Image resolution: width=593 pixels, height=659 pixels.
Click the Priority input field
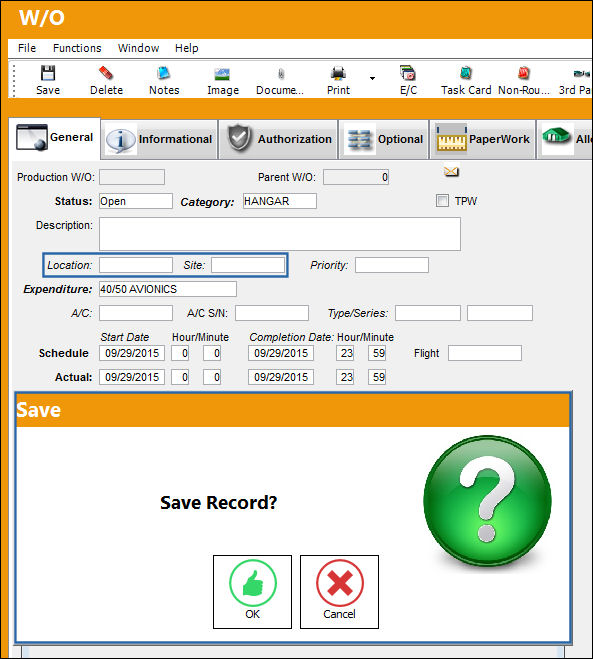tap(392, 265)
